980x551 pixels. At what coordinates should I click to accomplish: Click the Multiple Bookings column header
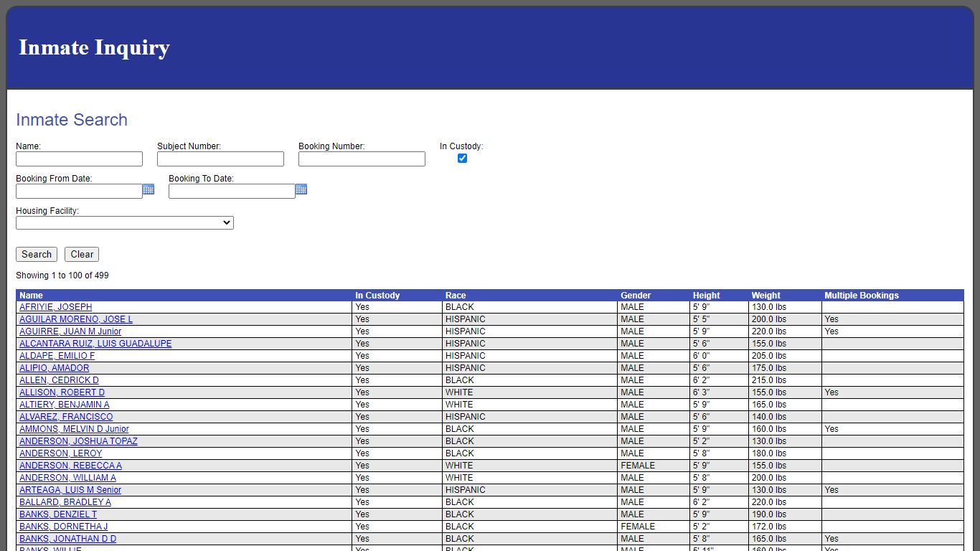861,296
